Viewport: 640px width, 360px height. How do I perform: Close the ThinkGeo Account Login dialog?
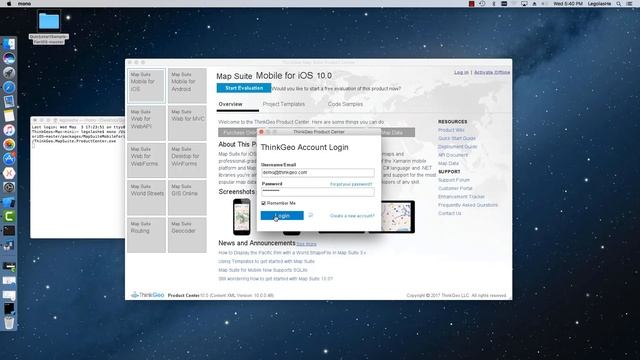[x=262, y=132]
